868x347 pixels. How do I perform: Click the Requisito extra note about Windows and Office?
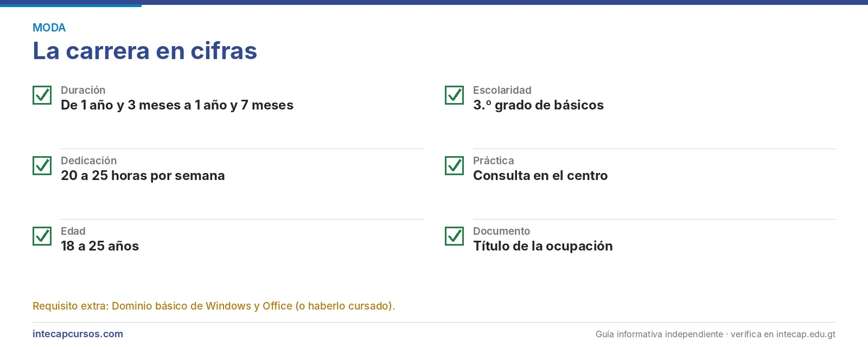(x=214, y=306)
